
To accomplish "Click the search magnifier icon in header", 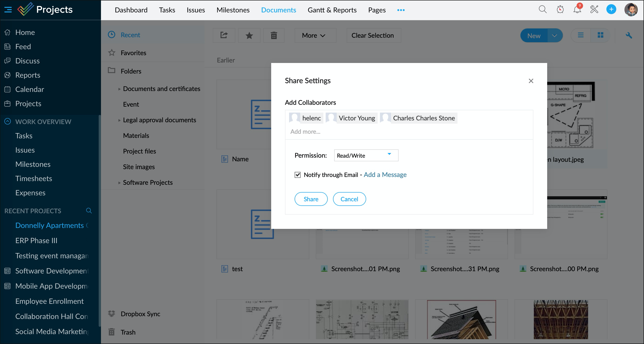I will coord(543,9).
